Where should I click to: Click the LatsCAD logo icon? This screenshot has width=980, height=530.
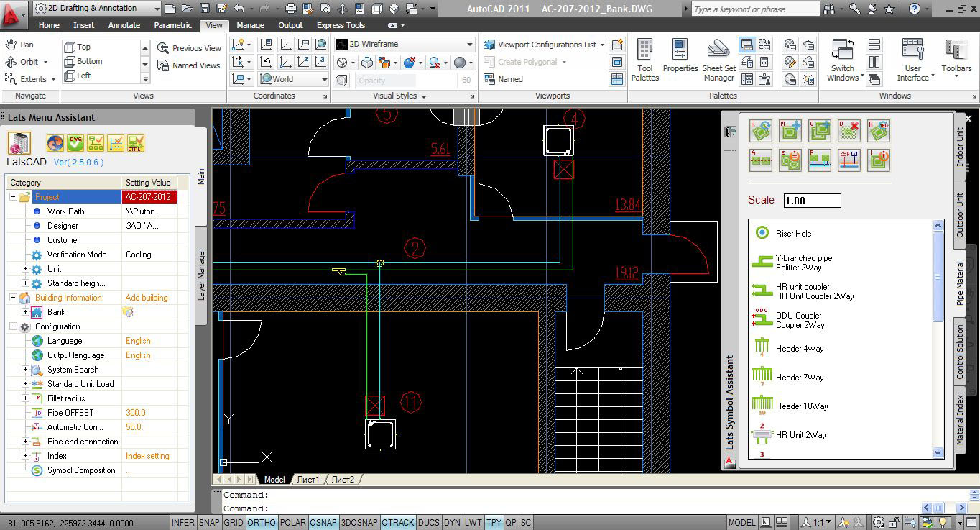19,143
